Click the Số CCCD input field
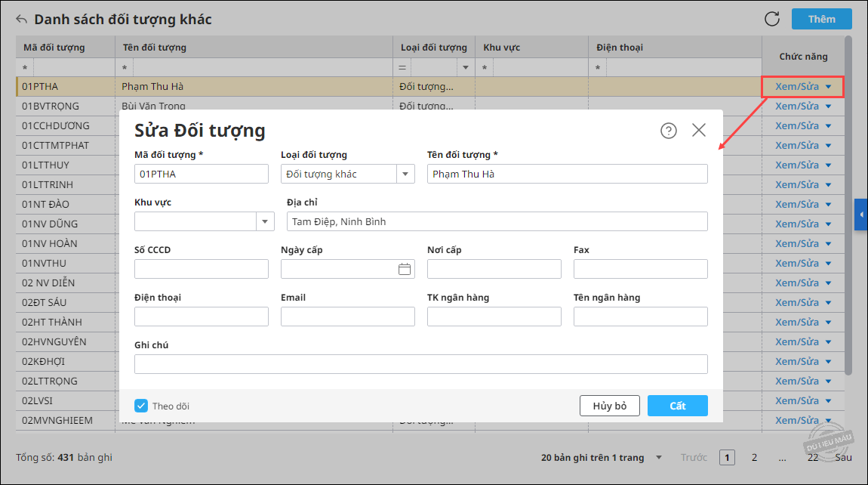 (x=202, y=269)
